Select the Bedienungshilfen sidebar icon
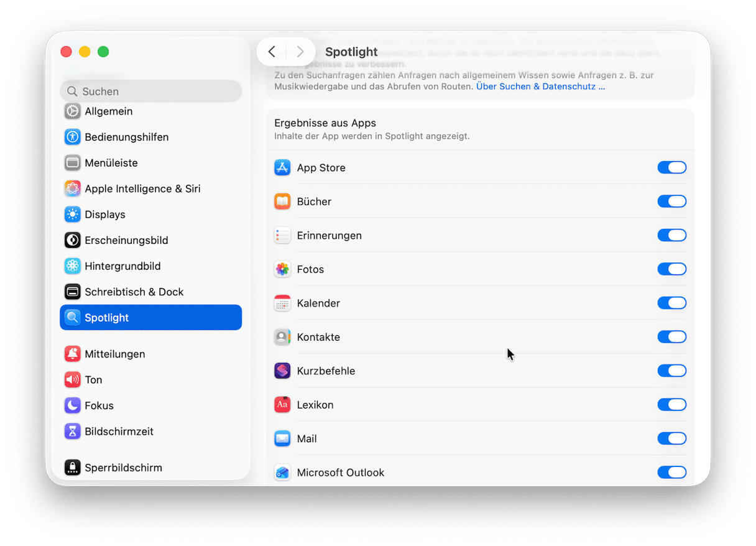This screenshot has height=546, width=756. tap(72, 137)
